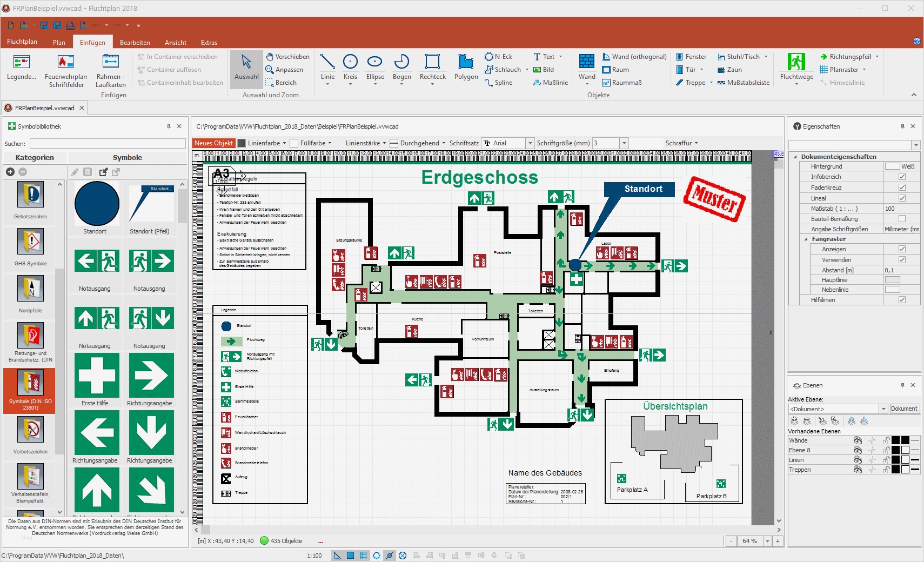This screenshot has height=562, width=924.
Task: Enable the Bauteil-Bemaßung checkbox
Action: (901, 219)
